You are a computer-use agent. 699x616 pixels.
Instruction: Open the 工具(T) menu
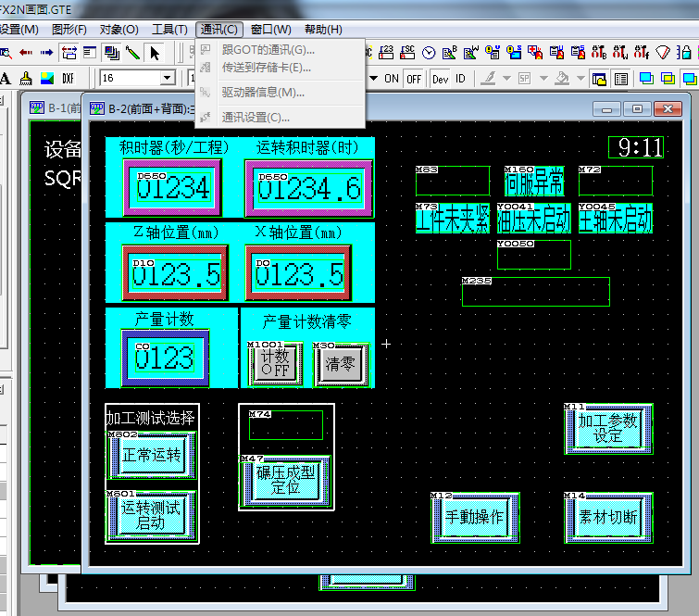169,30
